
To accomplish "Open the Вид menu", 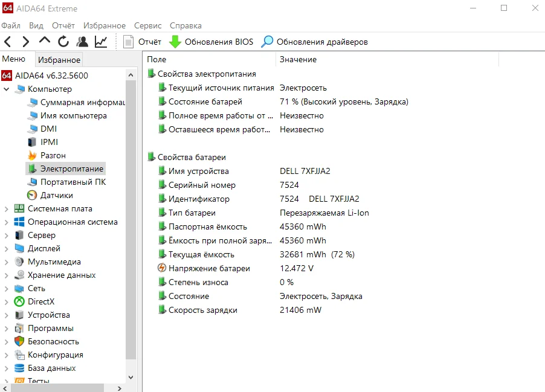I will [36, 25].
